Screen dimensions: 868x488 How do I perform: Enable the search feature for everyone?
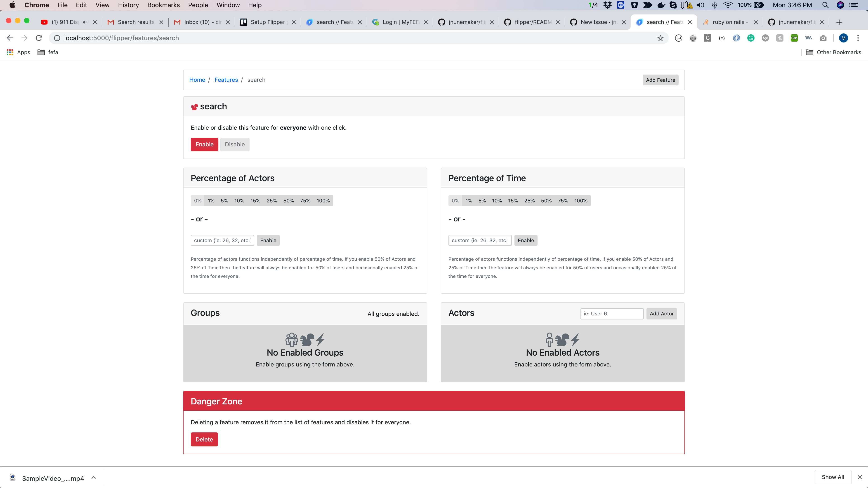[x=204, y=144]
